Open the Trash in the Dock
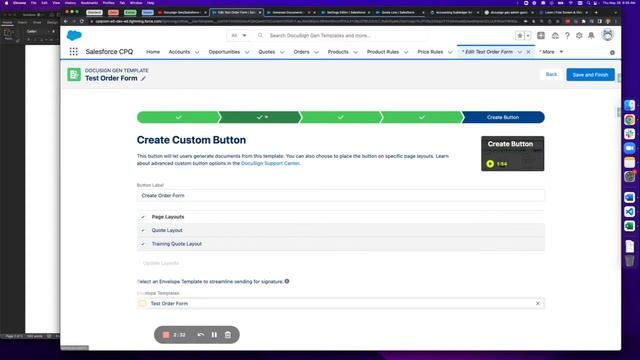Viewport: 640px width, 360px height. click(x=629, y=260)
